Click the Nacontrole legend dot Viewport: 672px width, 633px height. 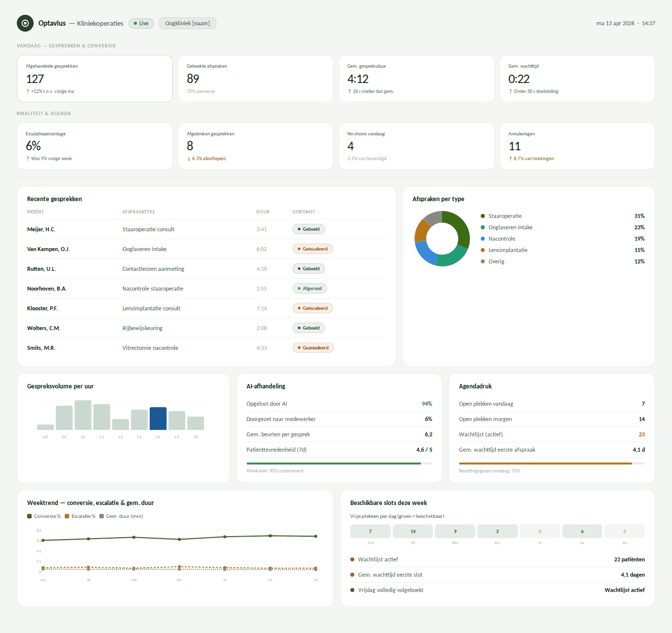pyautogui.click(x=483, y=239)
